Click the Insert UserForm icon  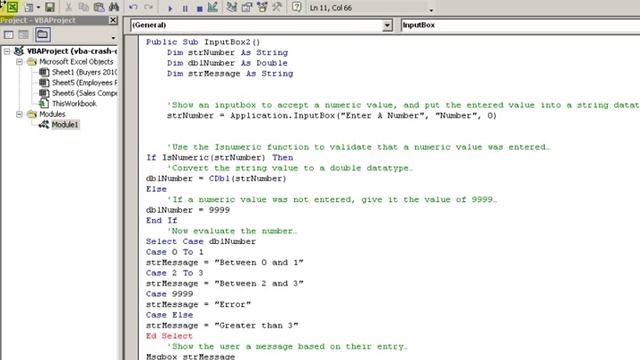tap(29, 7)
